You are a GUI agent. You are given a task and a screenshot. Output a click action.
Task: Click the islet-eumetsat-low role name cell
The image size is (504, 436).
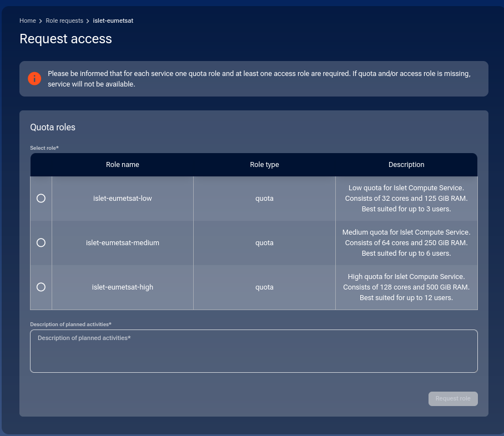click(122, 199)
